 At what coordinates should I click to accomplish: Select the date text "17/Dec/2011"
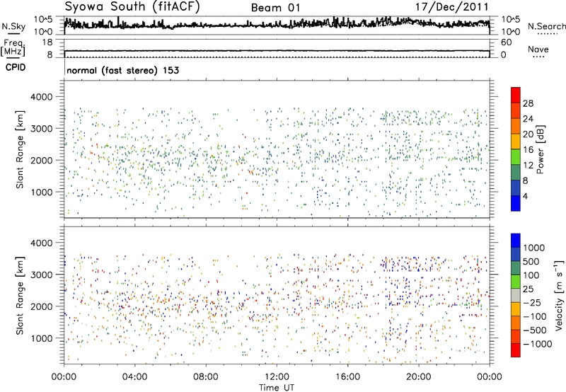point(451,7)
